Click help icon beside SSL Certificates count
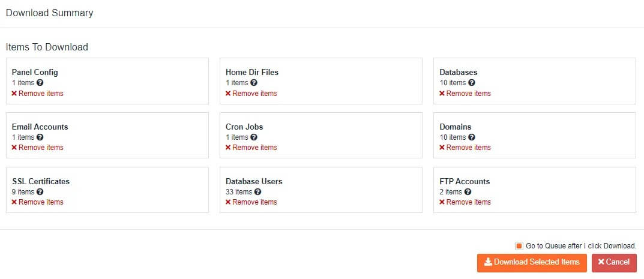 pyautogui.click(x=40, y=192)
